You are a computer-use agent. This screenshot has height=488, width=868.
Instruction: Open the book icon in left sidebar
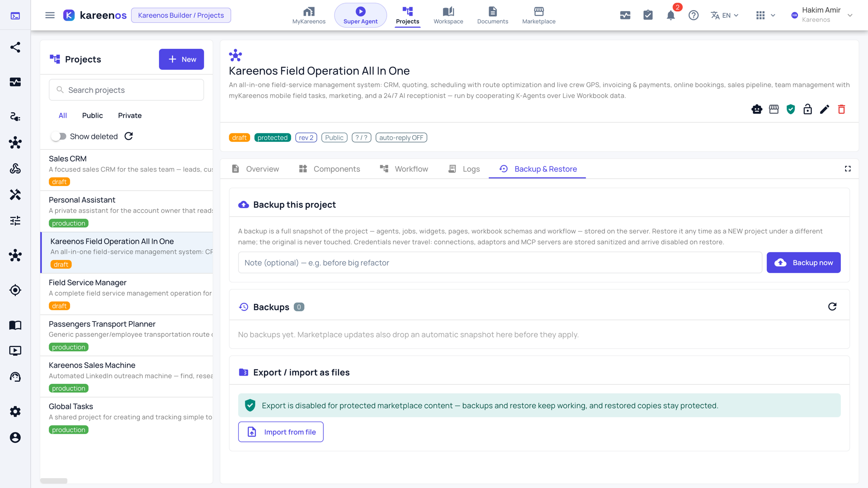pyautogui.click(x=15, y=325)
